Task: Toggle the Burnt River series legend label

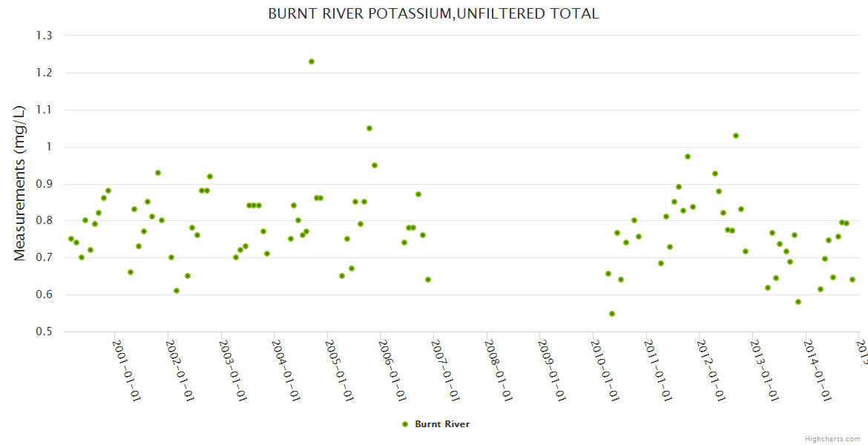Action: pos(441,424)
